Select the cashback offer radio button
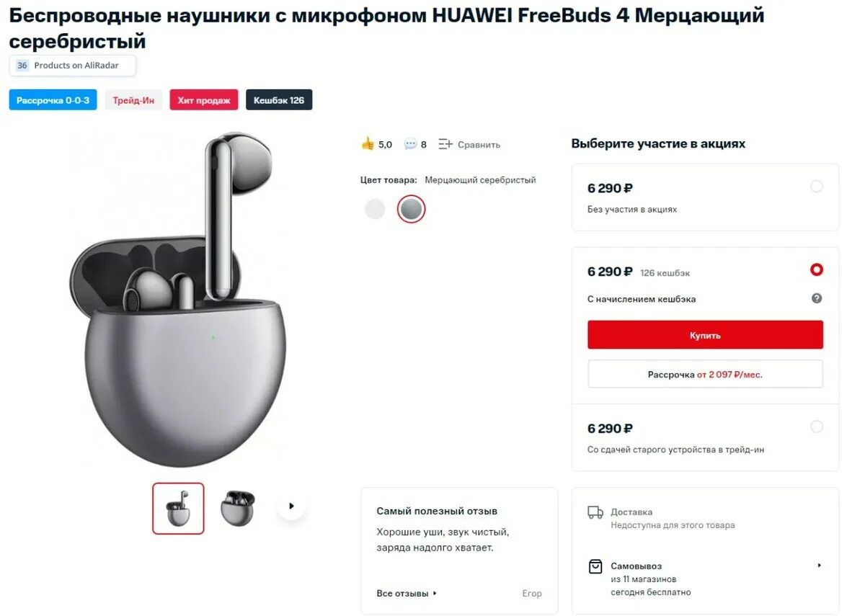The width and height of the screenshot is (865, 616). coord(817,269)
